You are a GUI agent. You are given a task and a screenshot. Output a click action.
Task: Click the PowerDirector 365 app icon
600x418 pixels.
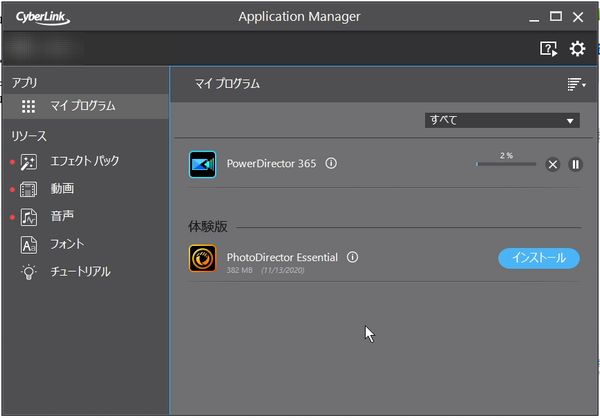coord(202,165)
